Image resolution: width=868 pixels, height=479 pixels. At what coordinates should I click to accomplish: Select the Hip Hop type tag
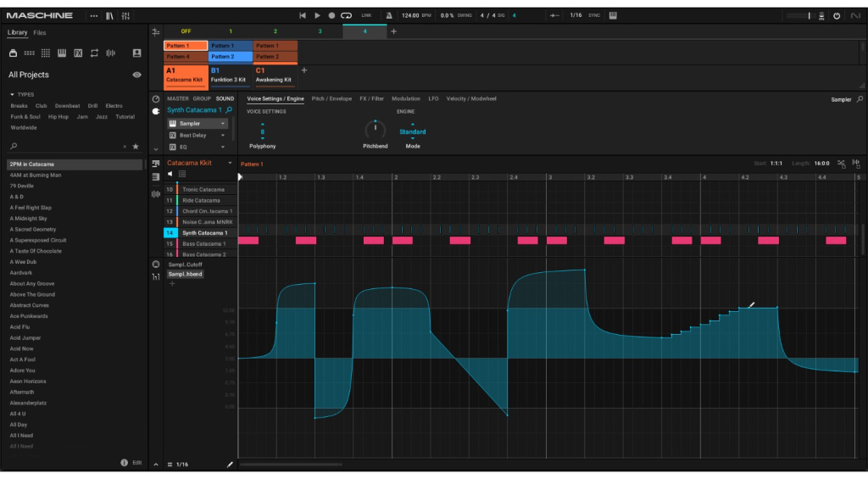click(x=58, y=117)
